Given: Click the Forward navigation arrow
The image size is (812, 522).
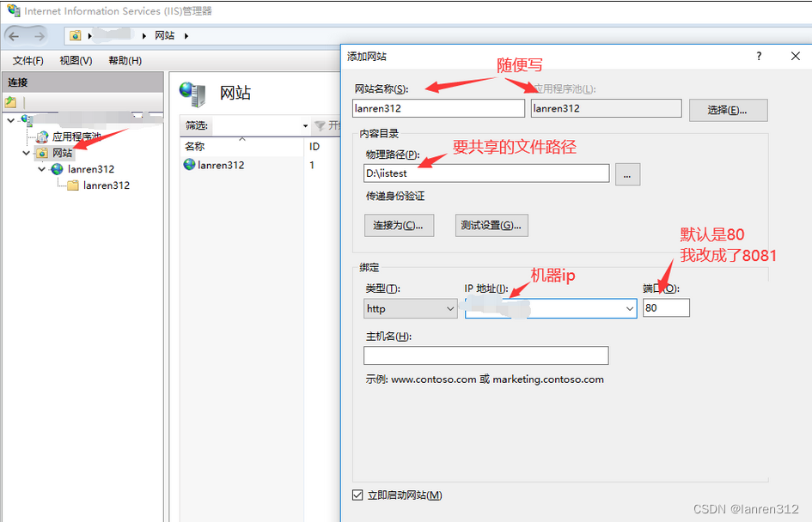Looking at the screenshot, I should point(39,36).
